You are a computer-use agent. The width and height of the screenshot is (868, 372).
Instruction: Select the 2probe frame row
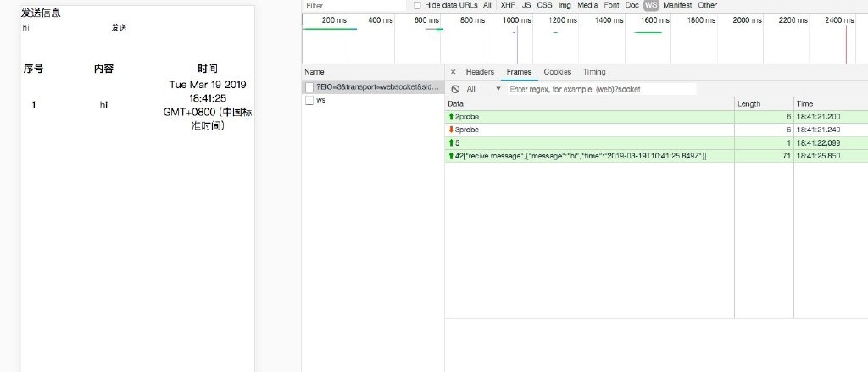coord(656,117)
